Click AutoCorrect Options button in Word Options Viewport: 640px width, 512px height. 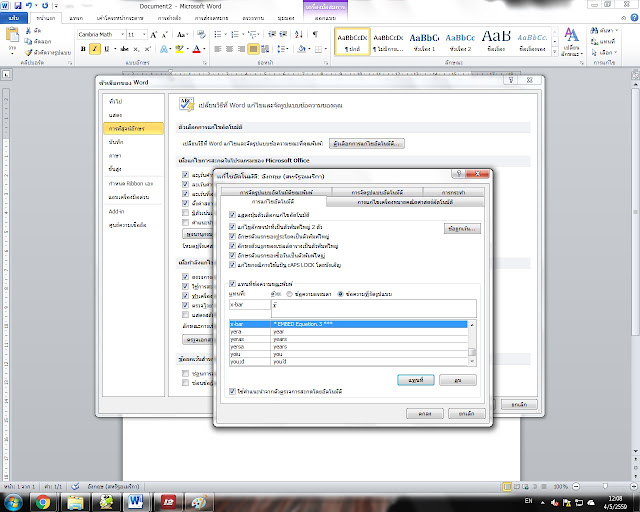(367, 144)
